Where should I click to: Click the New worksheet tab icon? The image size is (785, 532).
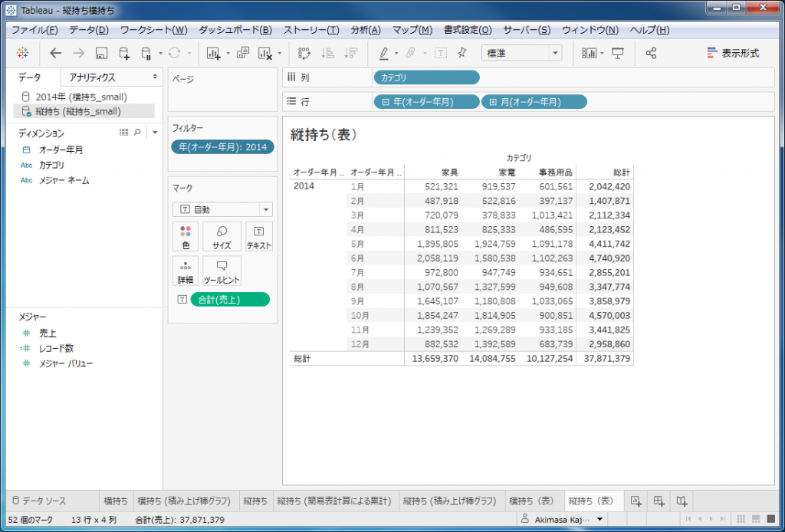pos(636,501)
